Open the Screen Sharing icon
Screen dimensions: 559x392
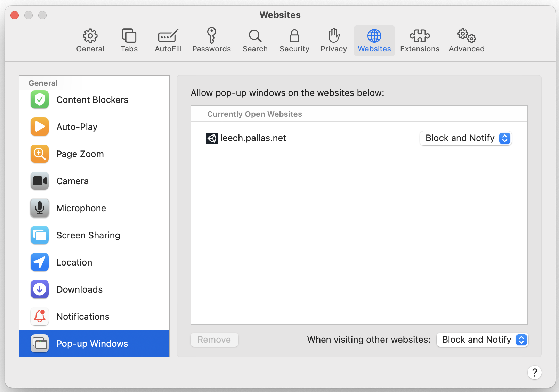(40, 235)
